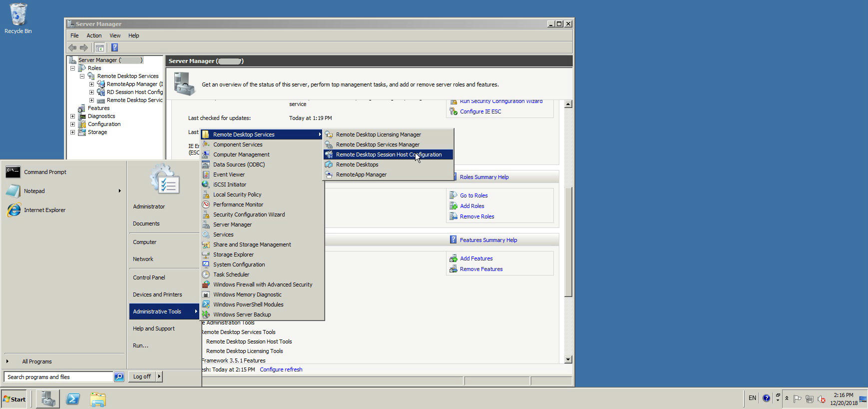Click the Command Prompt icon
The image size is (868, 409).
point(13,172)
